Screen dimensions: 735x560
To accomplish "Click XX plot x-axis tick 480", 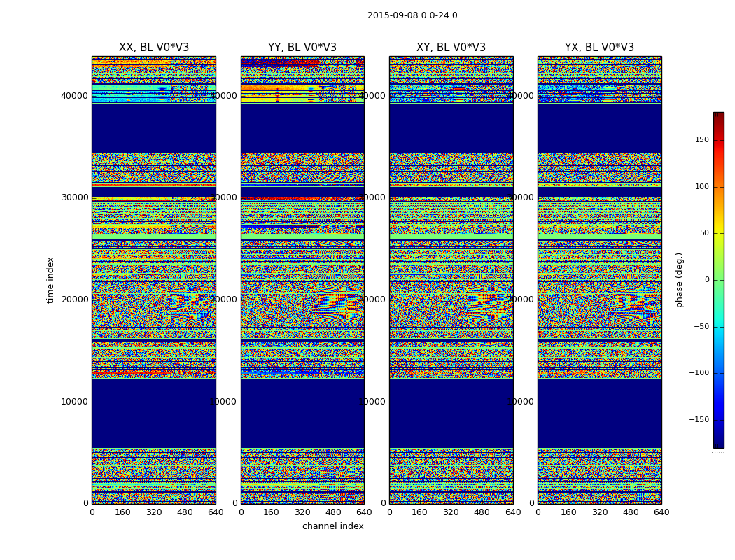I will [x=185, y=512].
